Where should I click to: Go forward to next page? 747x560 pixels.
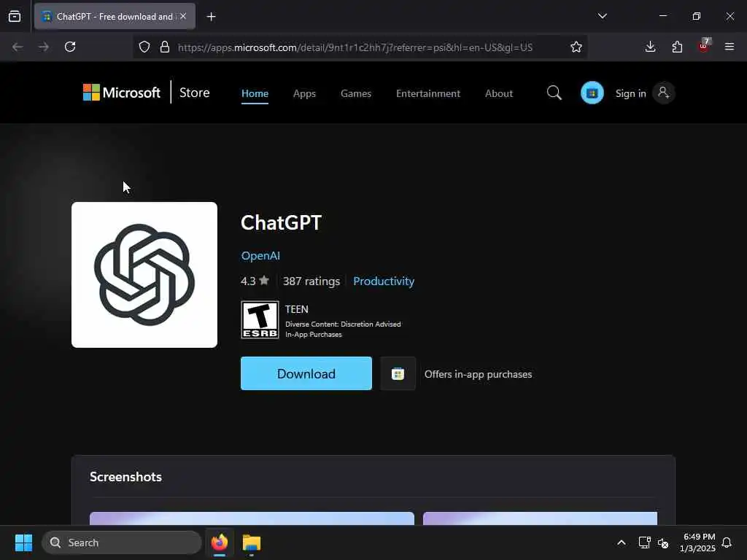44,47
